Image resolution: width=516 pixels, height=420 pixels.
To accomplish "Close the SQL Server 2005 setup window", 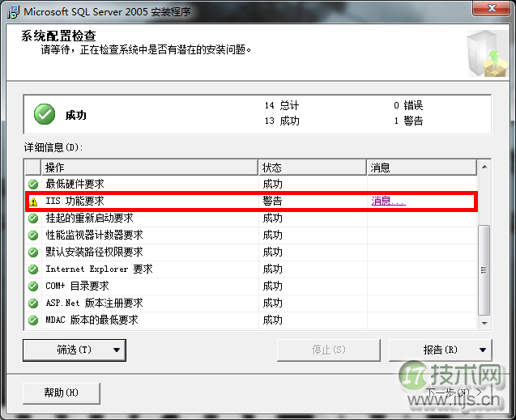I will click(491, 8).
